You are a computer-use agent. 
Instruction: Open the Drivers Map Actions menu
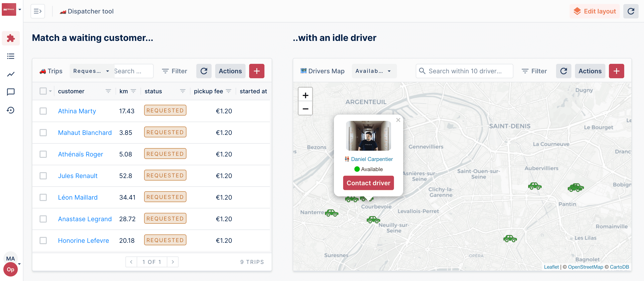590,71
